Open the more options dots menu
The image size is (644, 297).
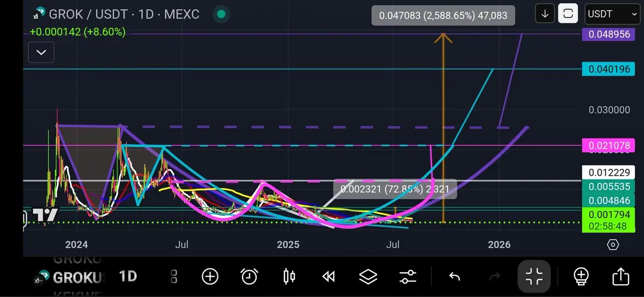tap(174, 277)
